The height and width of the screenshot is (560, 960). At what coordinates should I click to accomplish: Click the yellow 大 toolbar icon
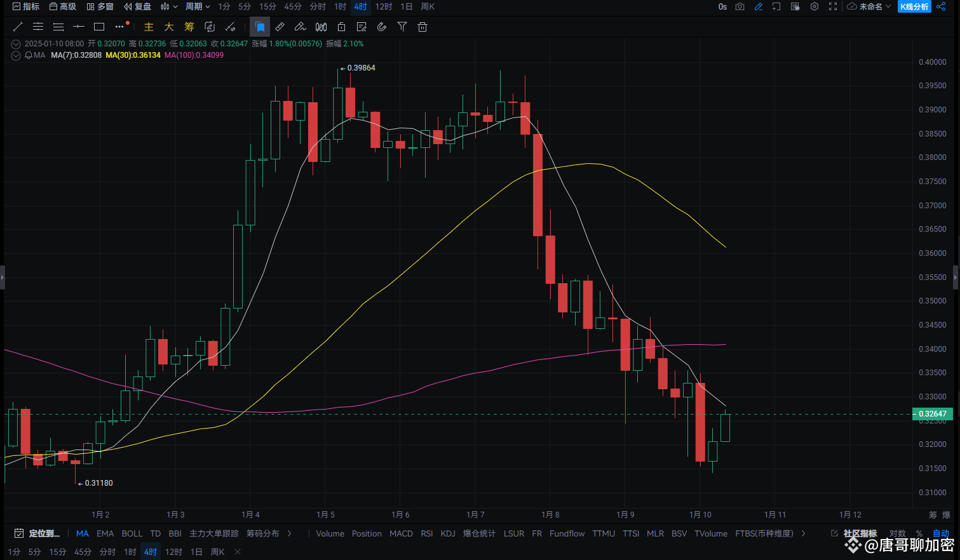(169, 27)
